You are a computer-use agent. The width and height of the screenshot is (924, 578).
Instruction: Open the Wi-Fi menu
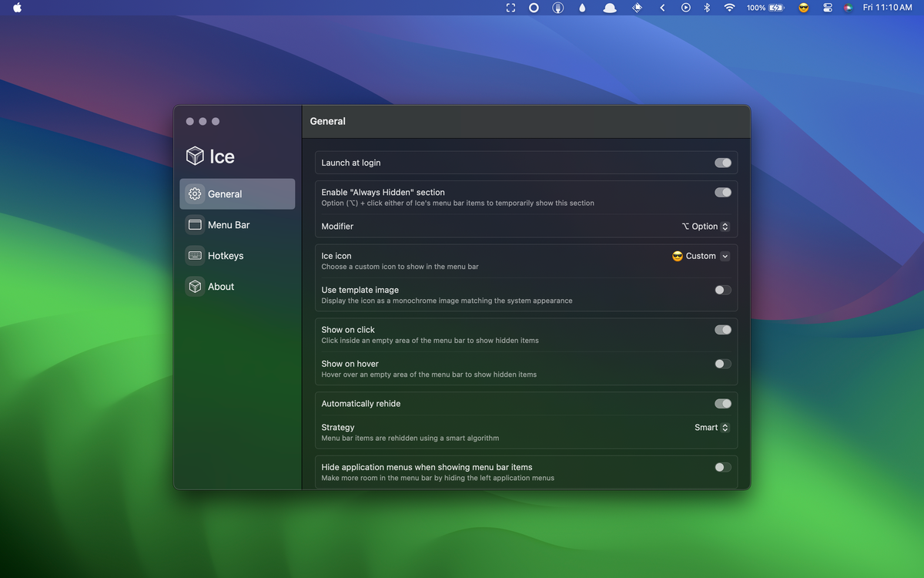729,8
